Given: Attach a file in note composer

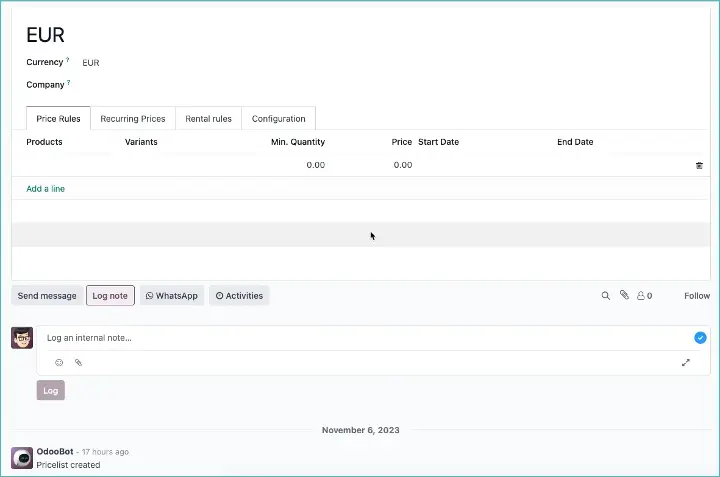Looking at the screenshot, I should click(x=78, y=363).
